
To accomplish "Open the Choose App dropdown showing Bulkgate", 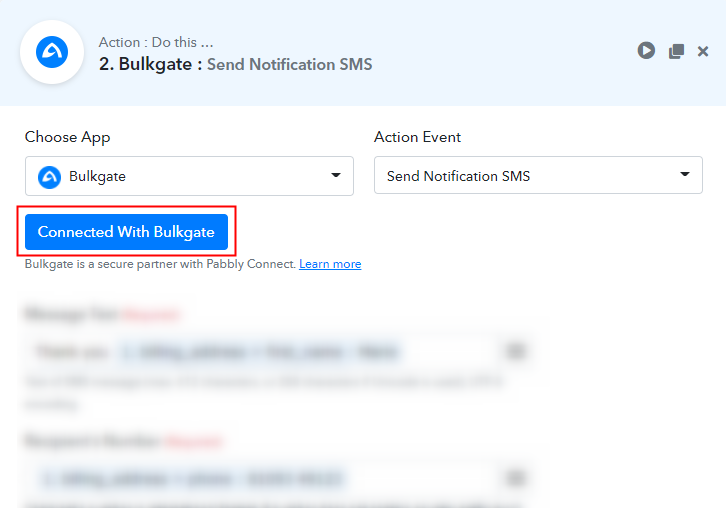I will (189, 176).
